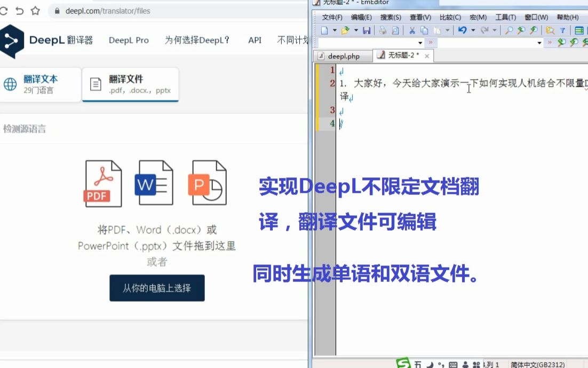Open the New file dropdown arrow in EmEditor

pyautogui.click(x=335, y=30)
